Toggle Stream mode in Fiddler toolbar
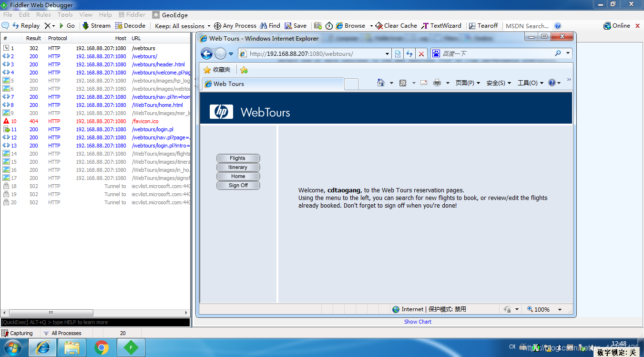Screen dimensions: 644x357 [x=96, y=26]
